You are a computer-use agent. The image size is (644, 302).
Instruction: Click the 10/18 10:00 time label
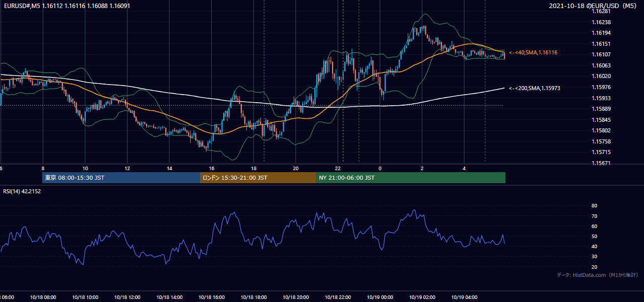[85, 297]
